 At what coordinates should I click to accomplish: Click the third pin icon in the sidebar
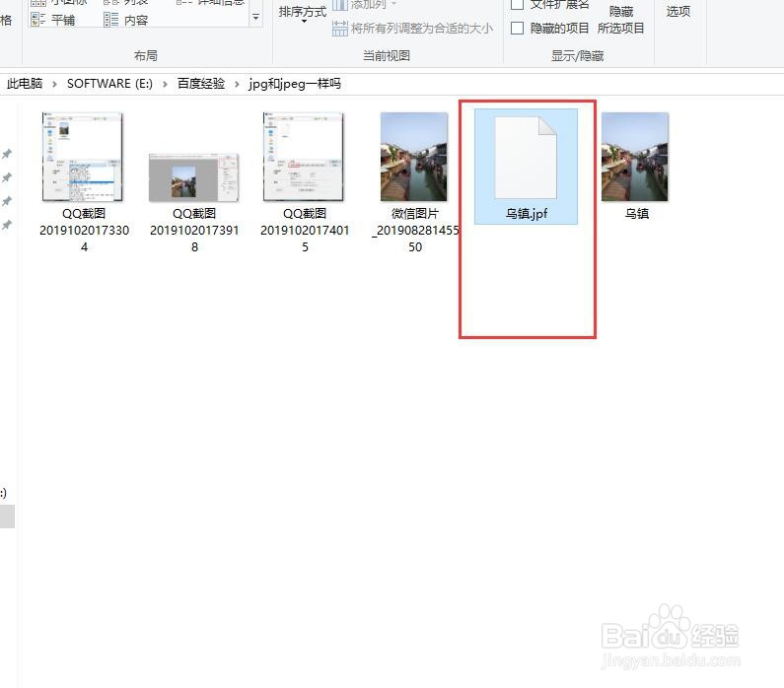(7, 201)
